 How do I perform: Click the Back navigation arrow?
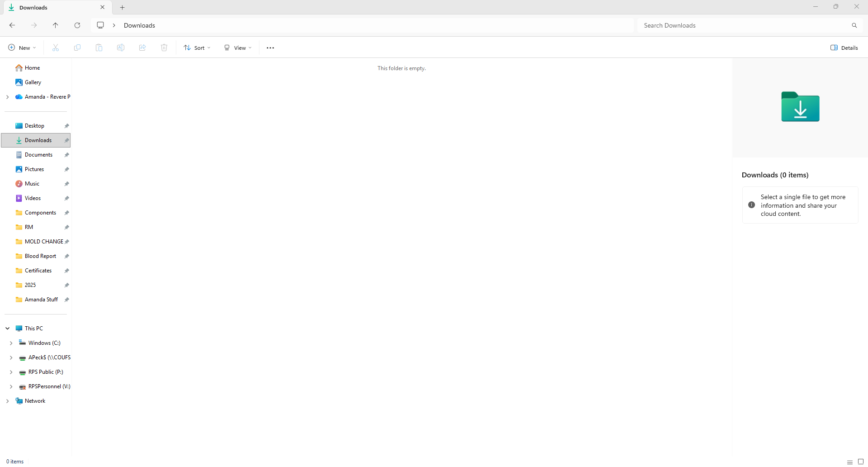(12, 25)
